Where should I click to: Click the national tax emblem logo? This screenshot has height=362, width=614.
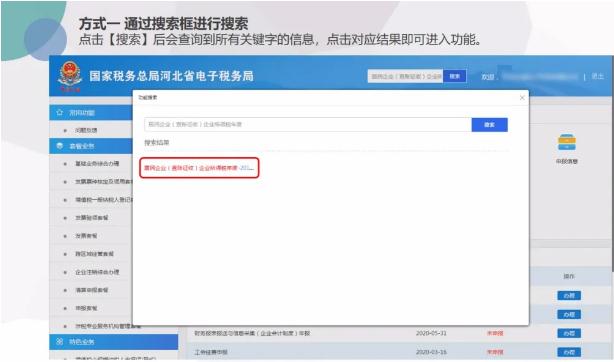point(70,76)
